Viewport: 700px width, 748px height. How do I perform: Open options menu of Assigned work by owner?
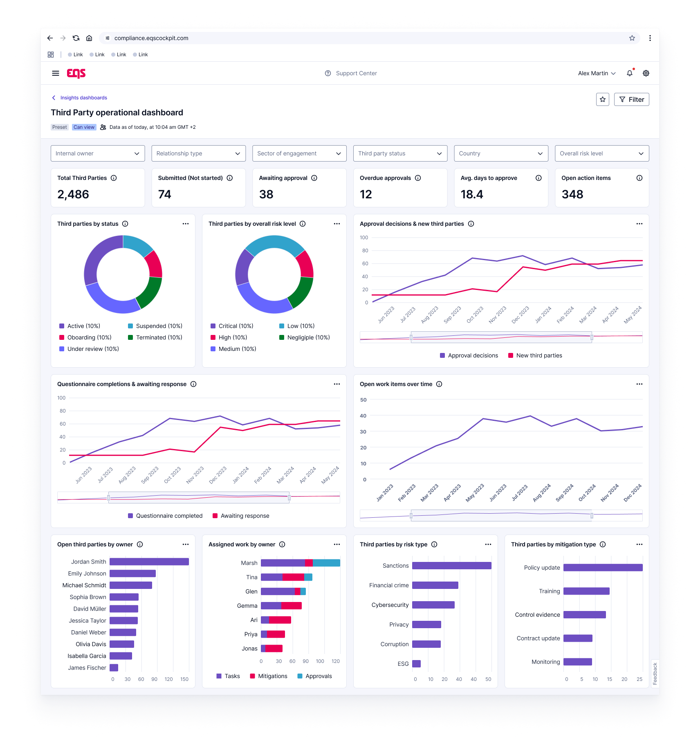[337, 544]
